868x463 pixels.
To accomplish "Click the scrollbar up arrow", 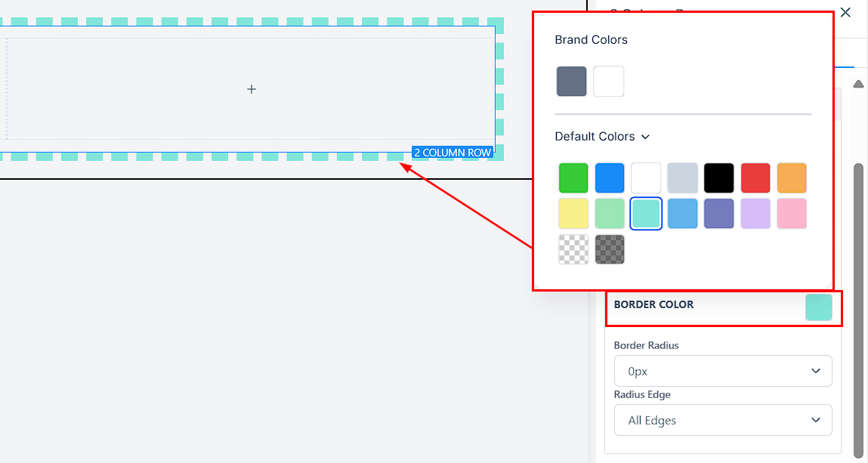I will (x=858, y=83).
